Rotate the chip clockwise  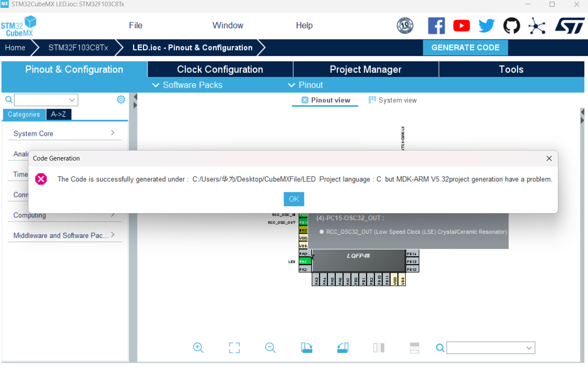(307, 348)
